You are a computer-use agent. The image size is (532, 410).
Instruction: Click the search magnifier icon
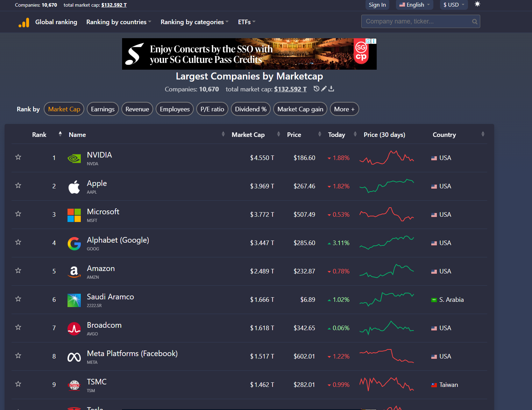click(474, 22)
